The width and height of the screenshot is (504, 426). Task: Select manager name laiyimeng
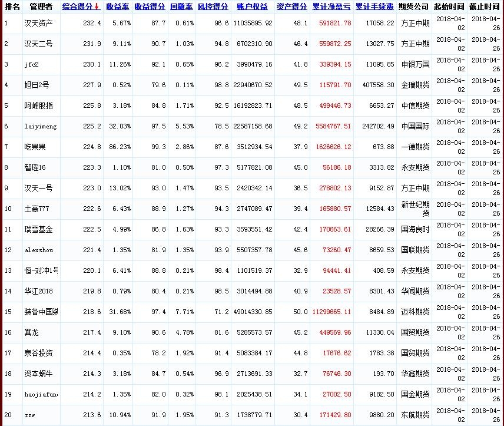[x=41, y=126]
